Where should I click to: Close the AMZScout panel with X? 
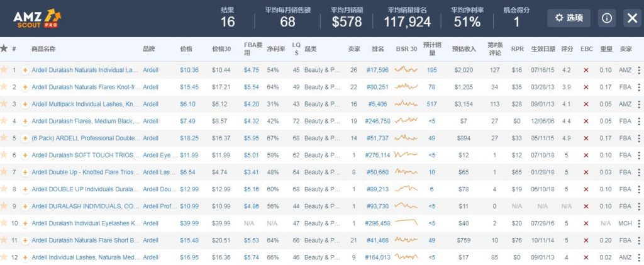coord(632,18)
